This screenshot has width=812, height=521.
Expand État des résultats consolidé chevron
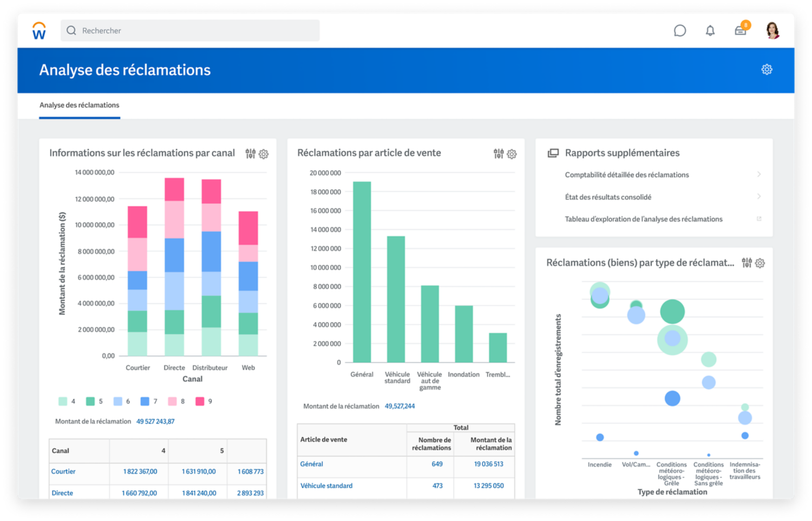(x=759, y=197)
